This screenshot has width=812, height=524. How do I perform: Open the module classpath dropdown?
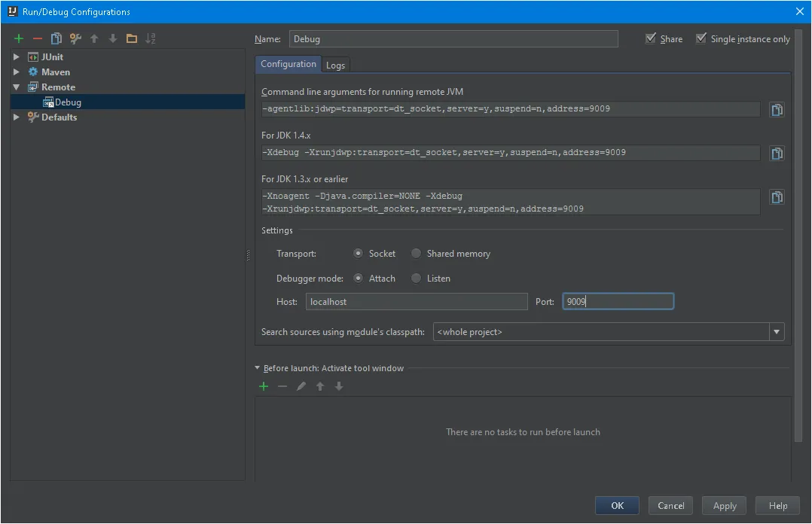(777, 332)
